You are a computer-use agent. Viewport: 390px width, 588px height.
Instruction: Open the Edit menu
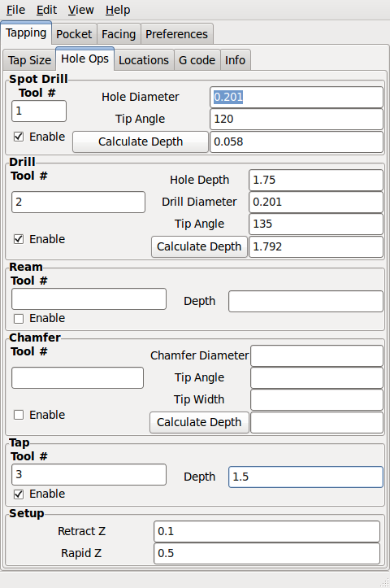point(47,10)
